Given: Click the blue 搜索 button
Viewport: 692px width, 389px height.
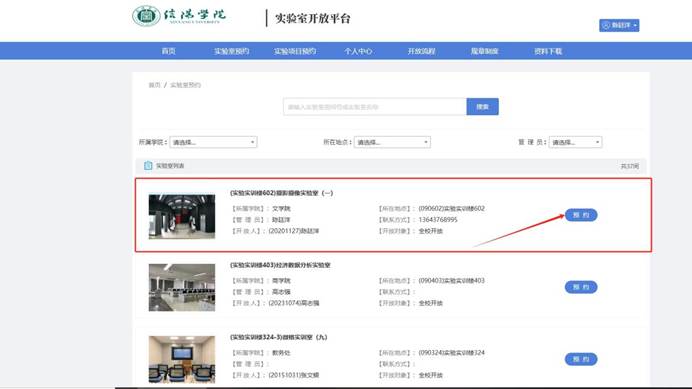Looking at the screenshot, I should (482, 106).
